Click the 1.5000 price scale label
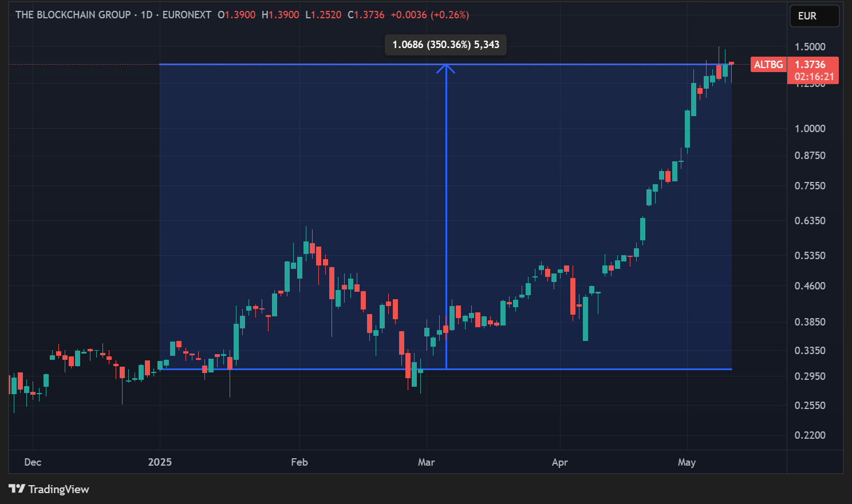 coord(810,47)
